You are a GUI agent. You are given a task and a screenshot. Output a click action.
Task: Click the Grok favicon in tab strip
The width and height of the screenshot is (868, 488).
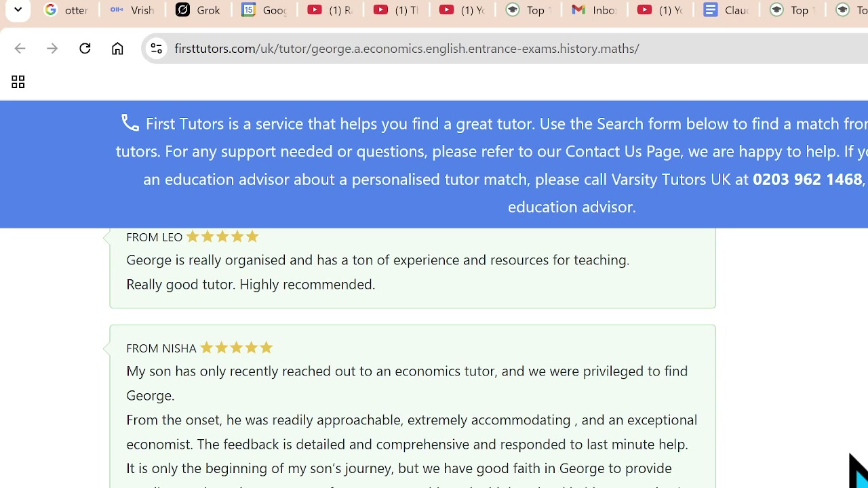coord(182,10)
